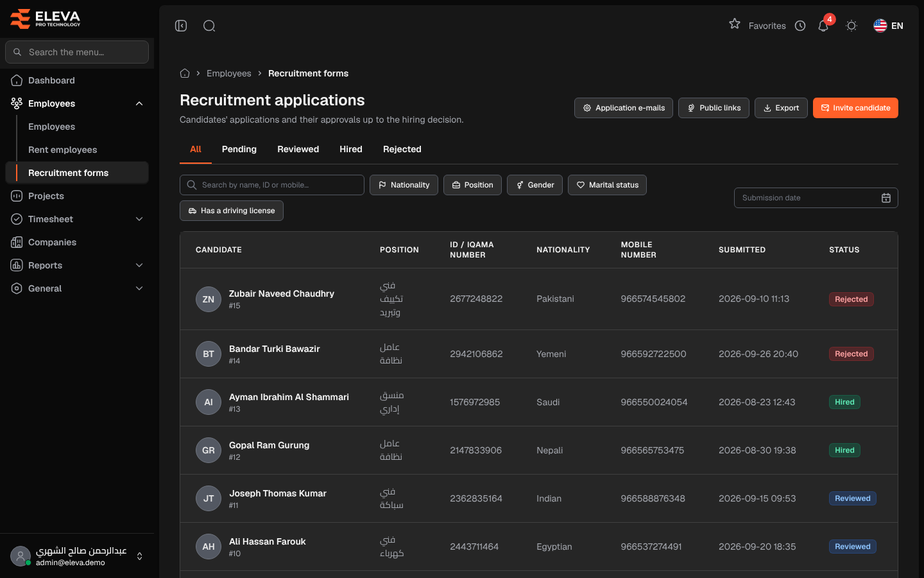Focus the Search by name, ID or mobile field

(x=272, y=185)
